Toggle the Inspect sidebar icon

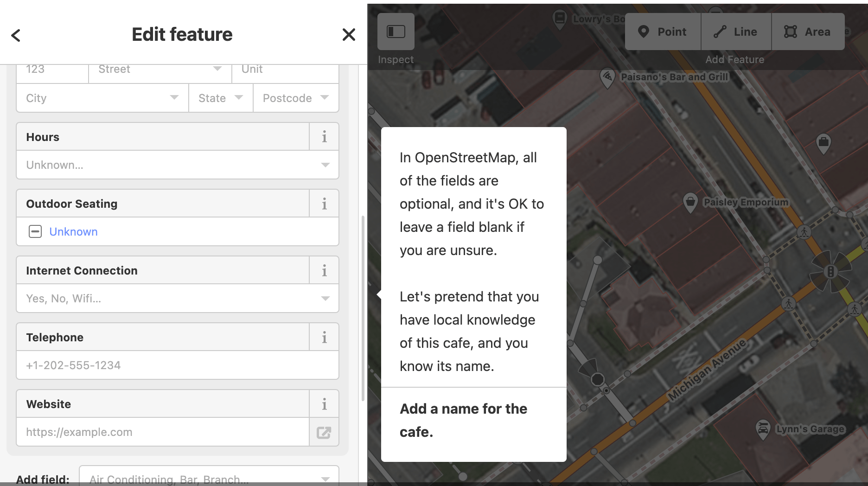[396, 32]
